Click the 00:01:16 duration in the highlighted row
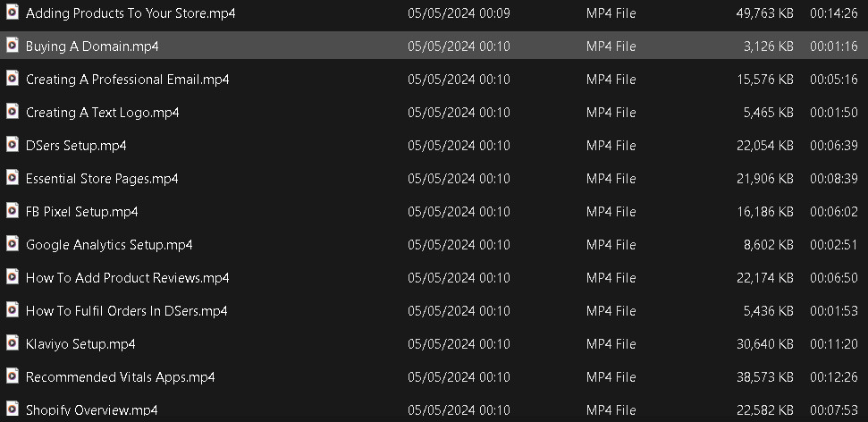Screen dimensions: 868x422 [833, 46]
